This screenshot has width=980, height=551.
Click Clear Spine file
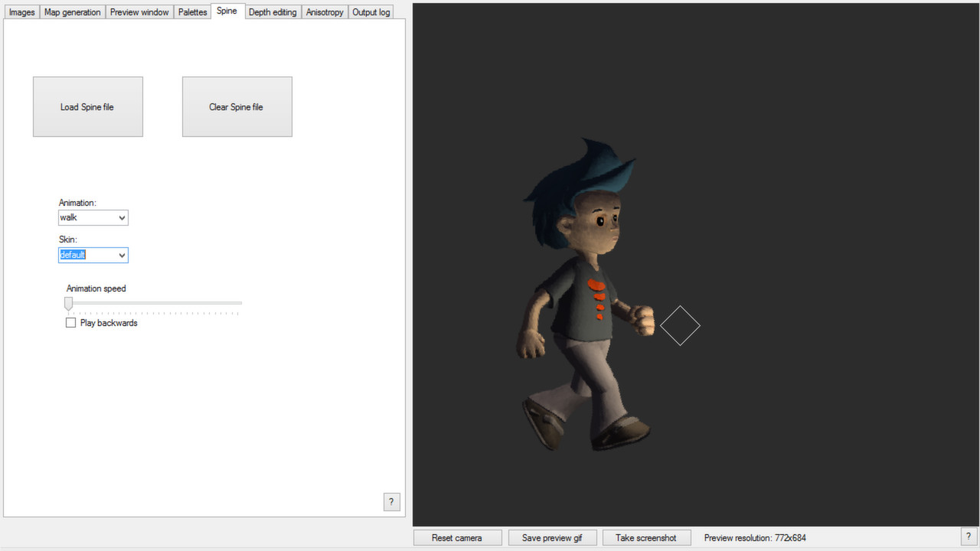(x=237, y=106)
